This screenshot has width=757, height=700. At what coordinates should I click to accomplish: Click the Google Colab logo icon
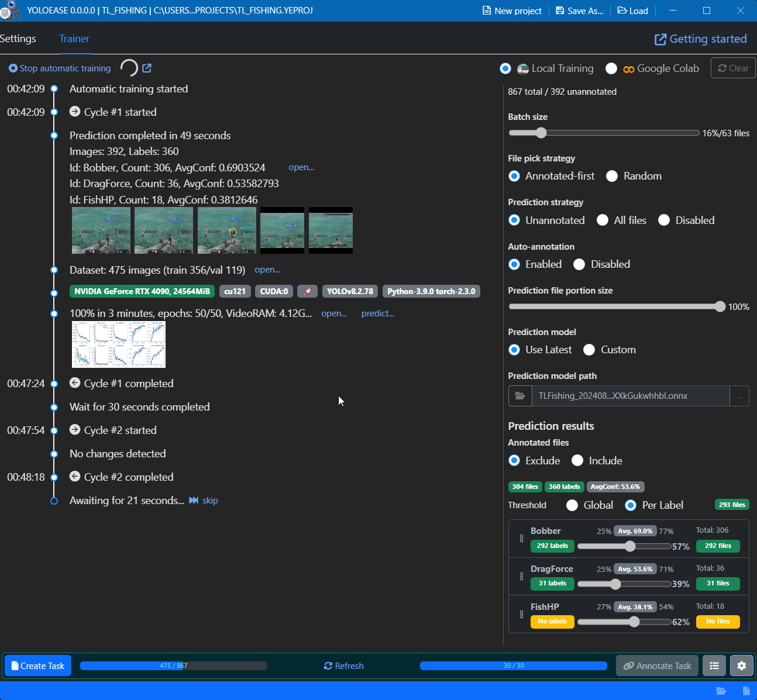click(629, 69)
